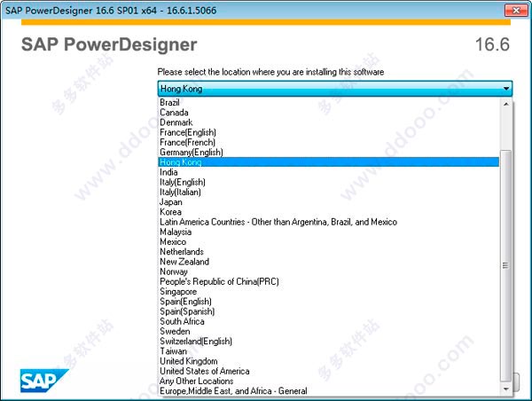Select People's Republic of China(PRC)
Image resolution: width=532 pixels, height=401 pixels.
click(x=329, y=281)
